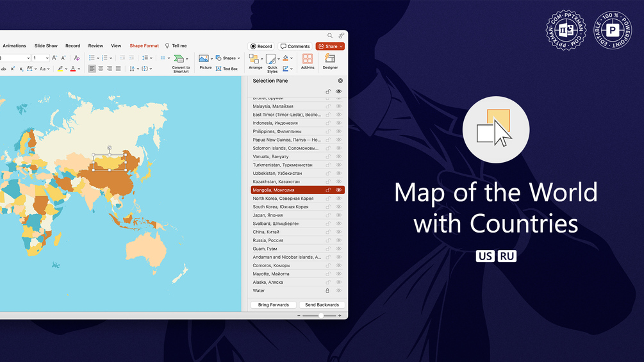Click the text highlight color icon

coord(60,69)
